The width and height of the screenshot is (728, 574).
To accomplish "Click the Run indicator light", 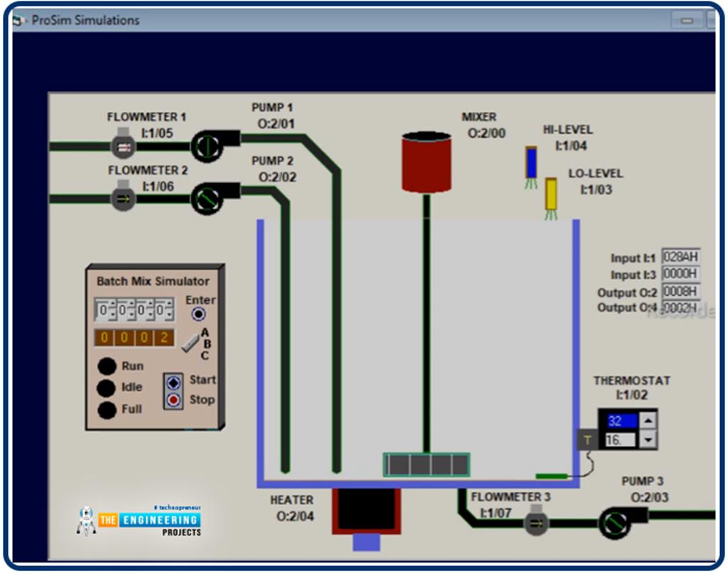I will pos(108,366).
